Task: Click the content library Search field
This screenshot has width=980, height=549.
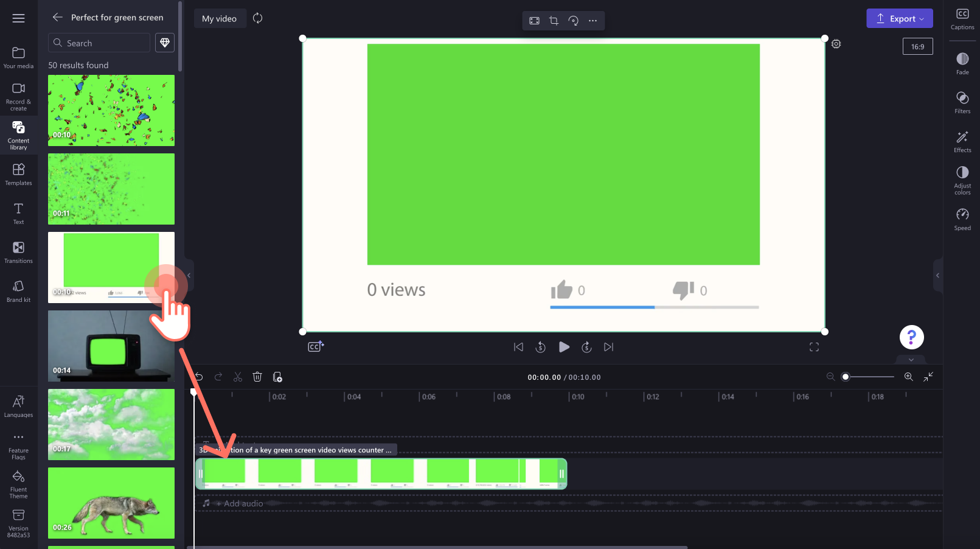Action: 99,43
